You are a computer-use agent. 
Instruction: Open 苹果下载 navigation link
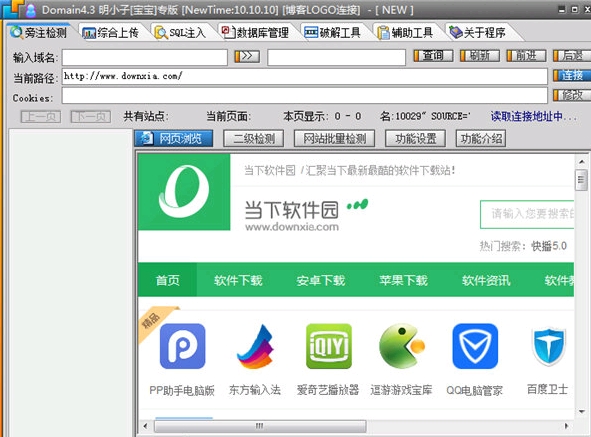pos(403,280)
